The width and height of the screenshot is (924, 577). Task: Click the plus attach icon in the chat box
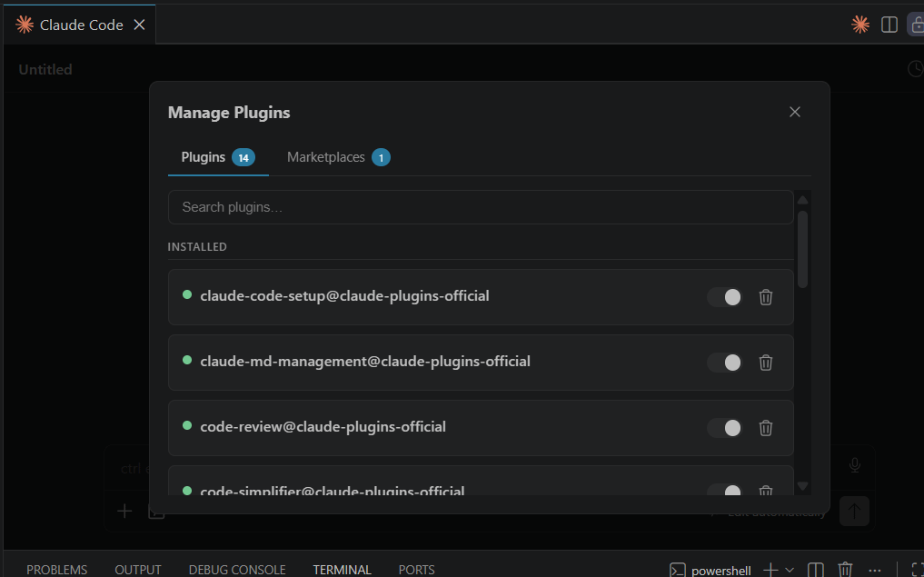click(x=124, y=511)
